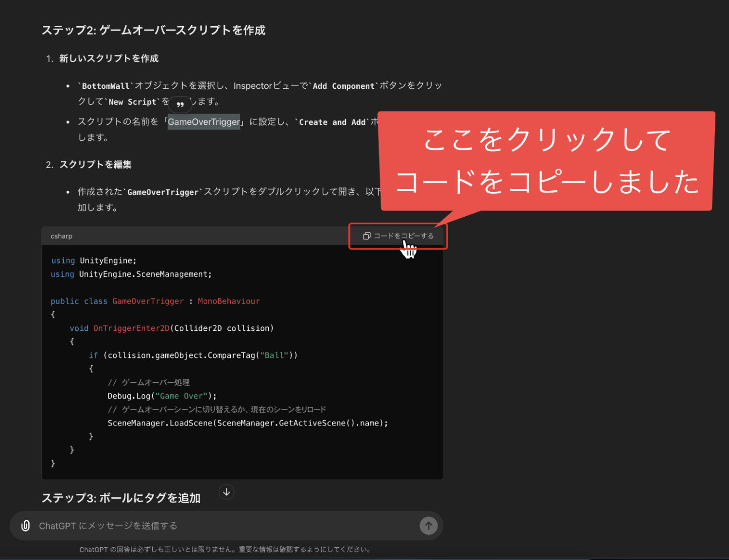Click the highlighted GameOverTrigger text
This screenshot has height=560, width=729.
point(204,122)
